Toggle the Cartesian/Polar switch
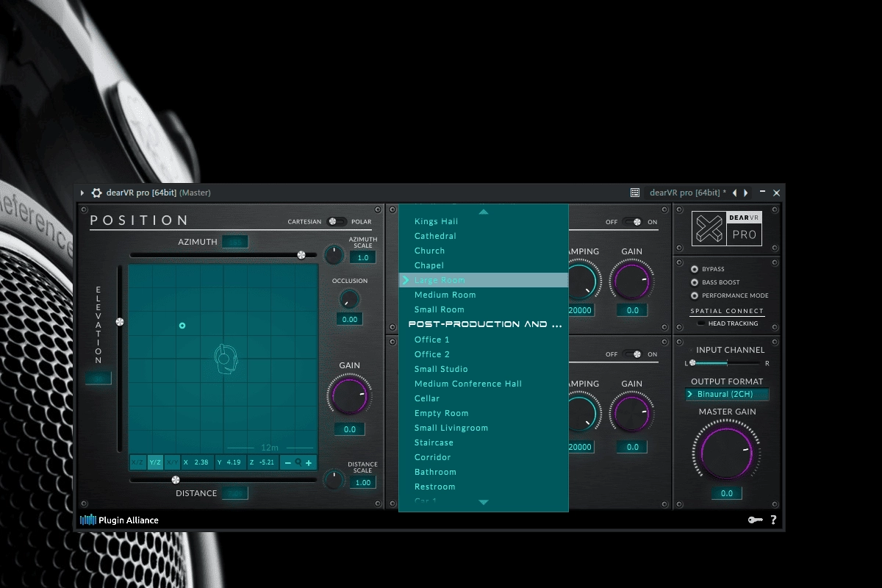The height and width of the screenshot is (588, 882). click(338, 221)
